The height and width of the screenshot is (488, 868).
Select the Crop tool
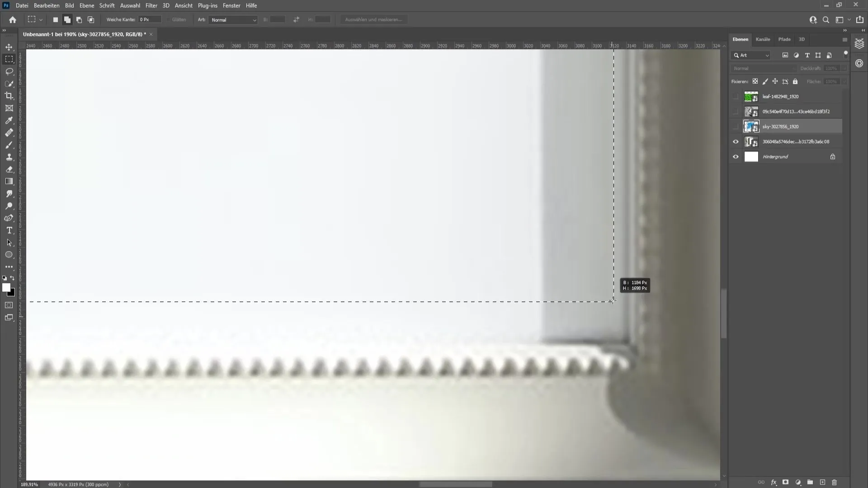[9, 95]
